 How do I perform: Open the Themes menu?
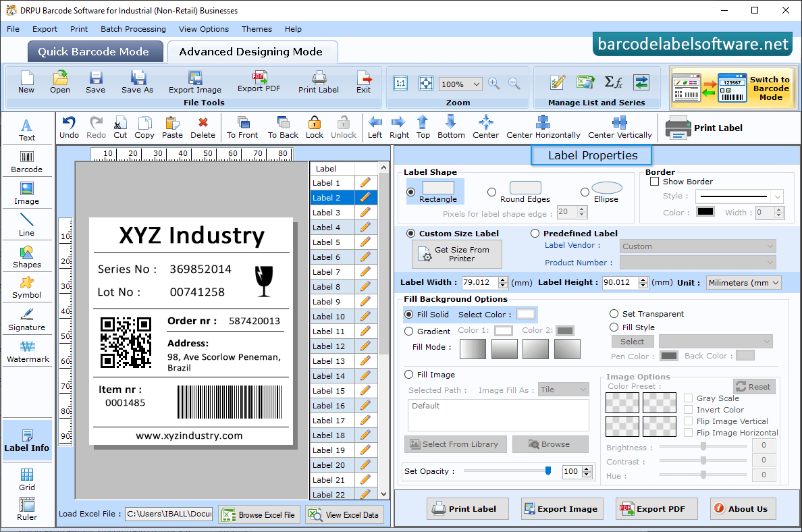pyautogui.click(x=257, y=29)
